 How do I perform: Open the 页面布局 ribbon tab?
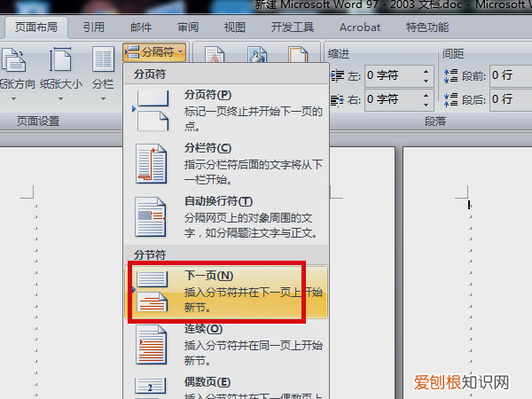point(36,27)
